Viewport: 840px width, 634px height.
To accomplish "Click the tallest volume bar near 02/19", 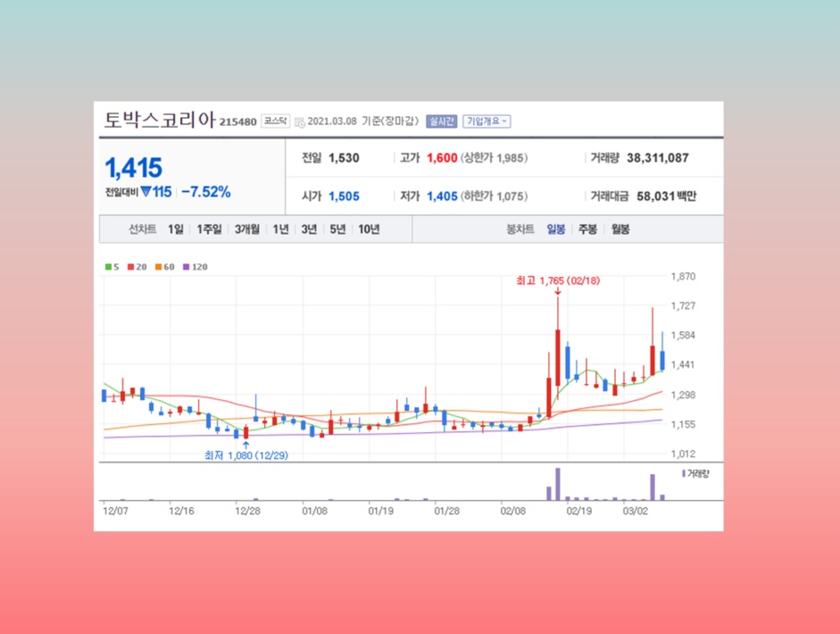I will (558, 484).
